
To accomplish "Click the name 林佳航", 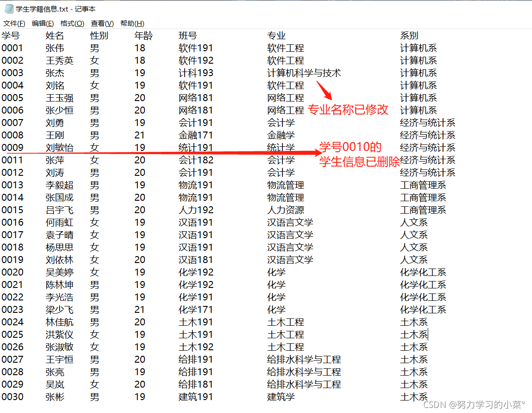I will tap(60, 322).
